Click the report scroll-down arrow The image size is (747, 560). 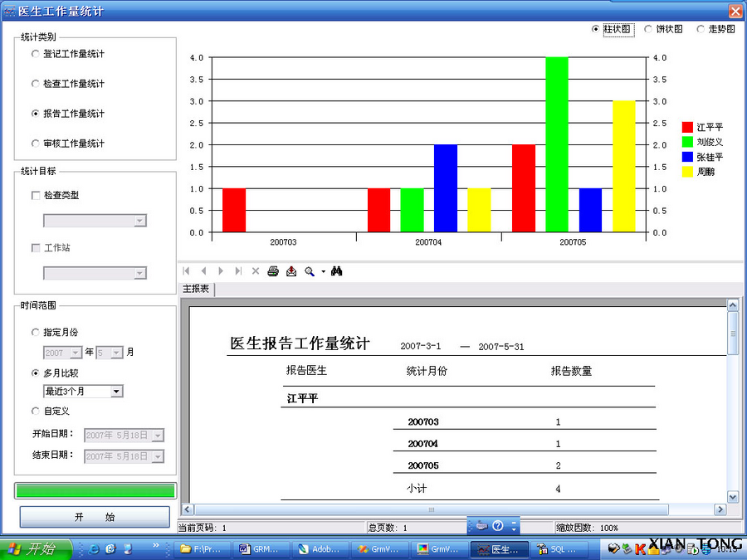(733, 497)
